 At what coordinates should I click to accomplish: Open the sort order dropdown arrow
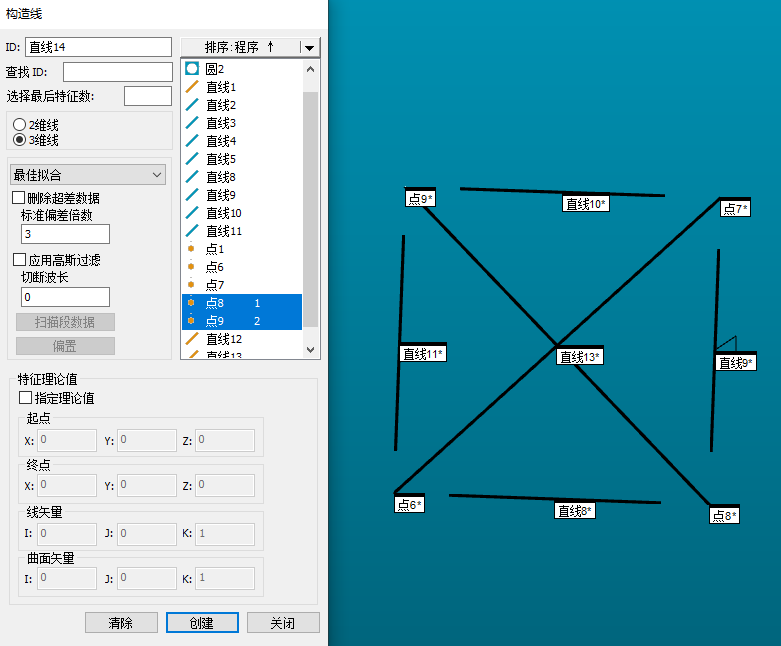pos(309,47)
